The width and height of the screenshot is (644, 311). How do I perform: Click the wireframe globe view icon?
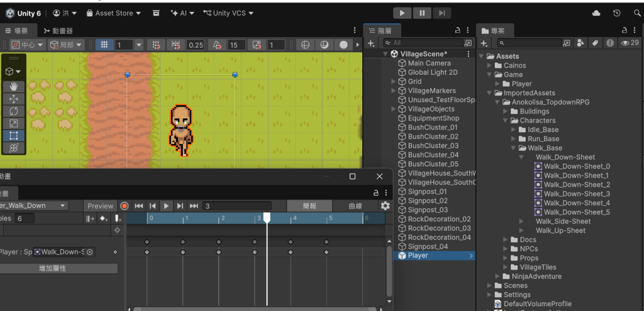click(305, 45)
